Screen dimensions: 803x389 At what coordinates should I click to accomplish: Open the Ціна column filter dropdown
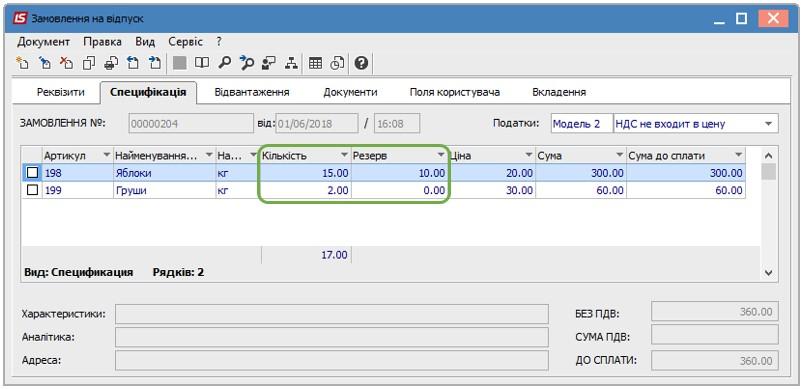tap(529, 155)
